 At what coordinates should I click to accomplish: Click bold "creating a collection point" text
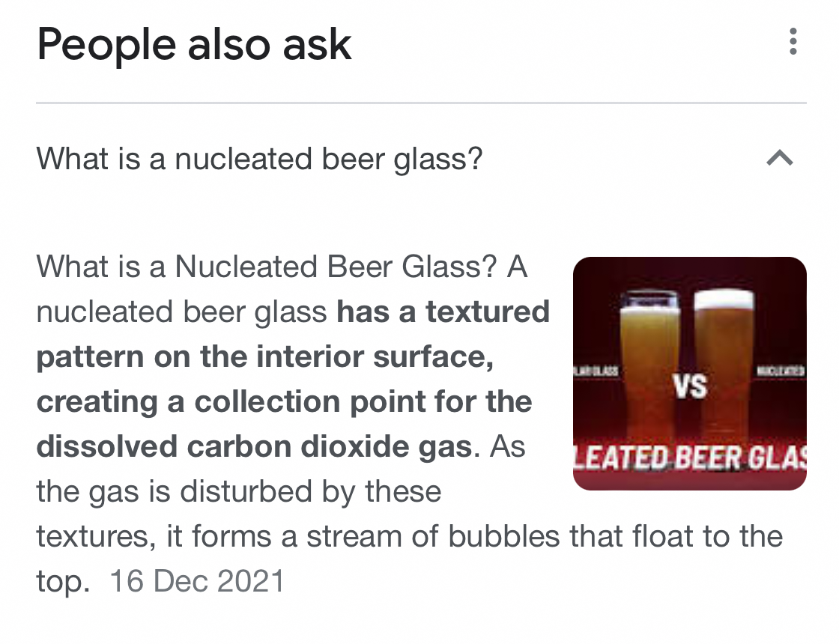(284, 401)
